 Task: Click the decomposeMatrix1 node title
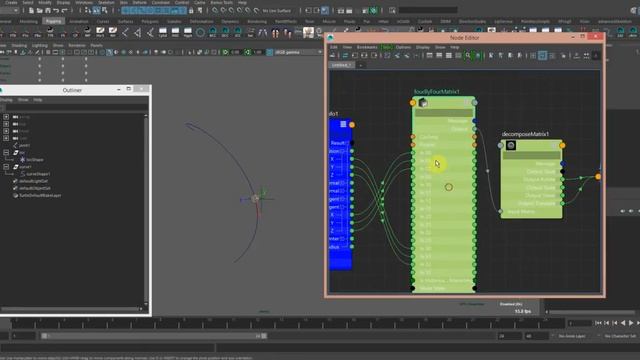525,134
